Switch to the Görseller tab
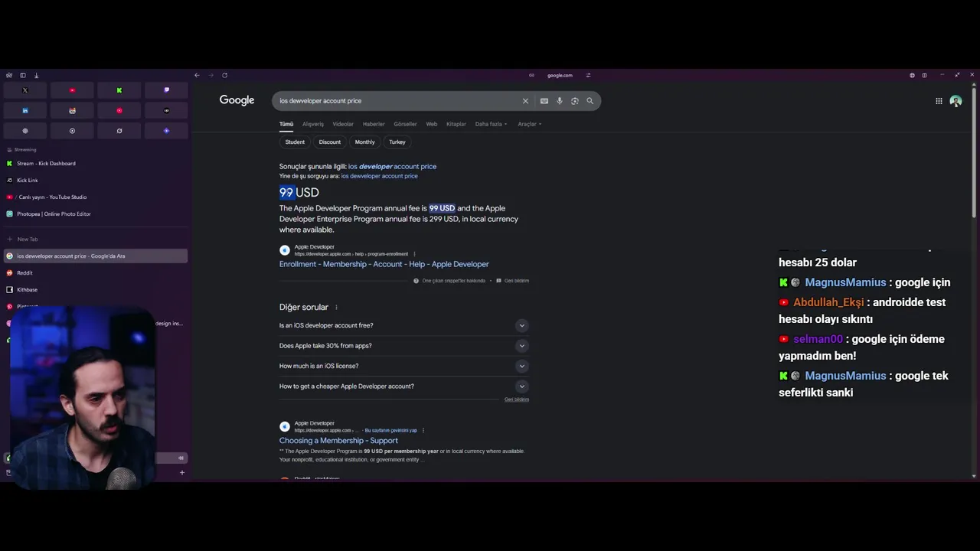 405,124
